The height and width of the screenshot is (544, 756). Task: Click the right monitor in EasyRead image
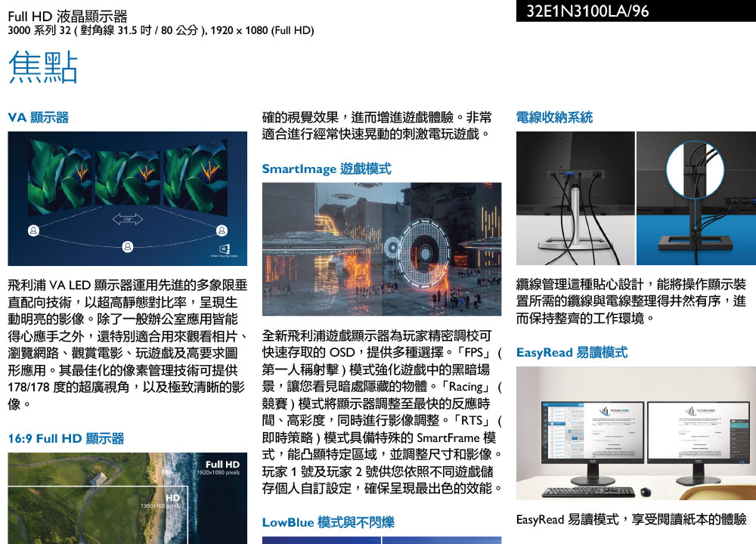click(698, 442)
